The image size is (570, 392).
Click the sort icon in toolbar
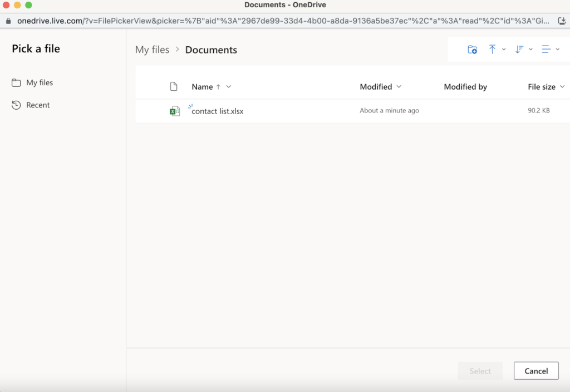click(519, 49)
